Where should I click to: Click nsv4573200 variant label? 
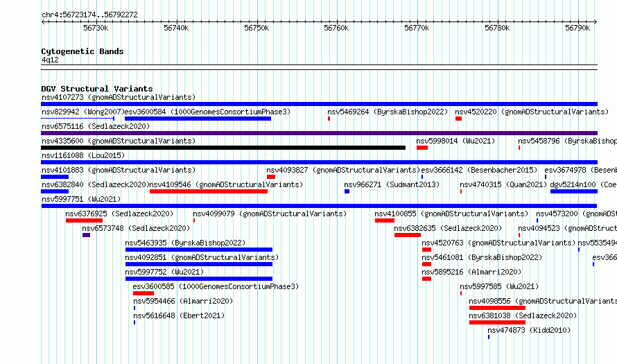[577, 214]
